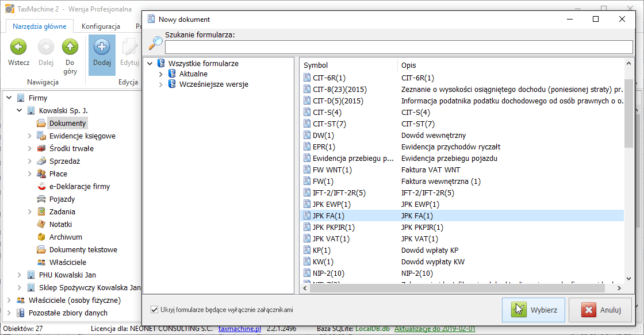Select e-Deklaracje firmy in the tree
Viewport: 644px width, 335px height.
[x=79, y=187]
